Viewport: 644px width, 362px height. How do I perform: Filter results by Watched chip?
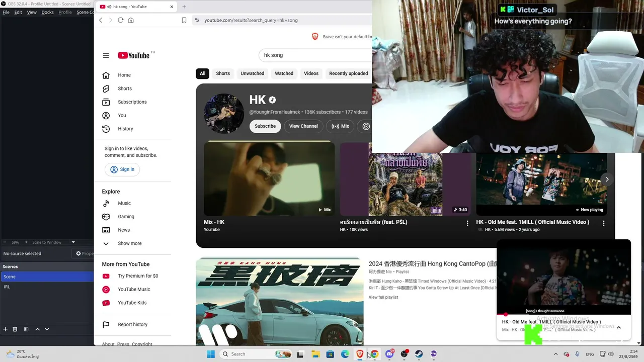(x=284, y=73)
